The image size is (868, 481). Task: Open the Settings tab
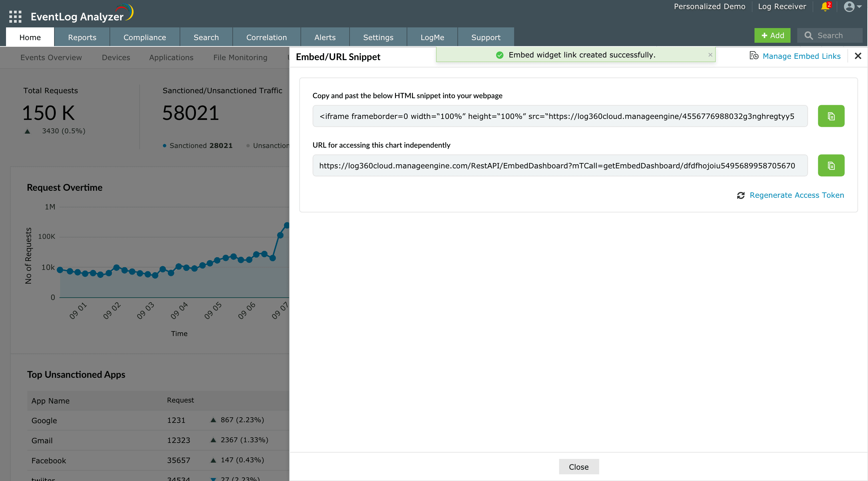pyautogui.click(x=378, y=37)
